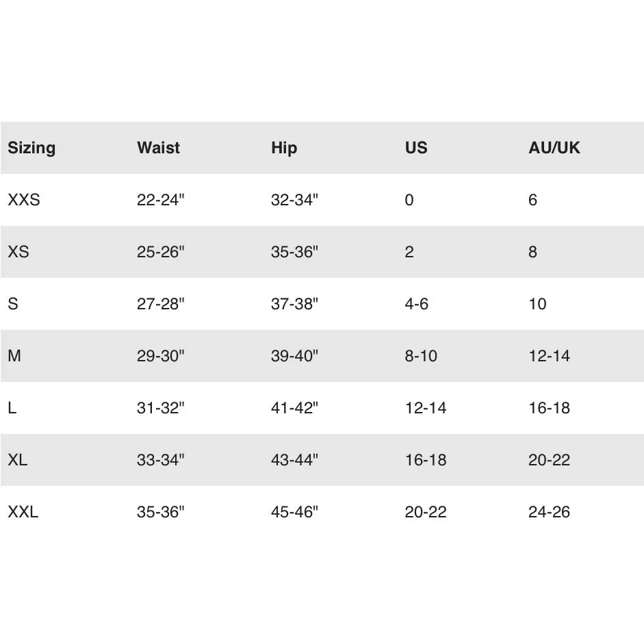Select the S size row label
The image size is (644, 644).
point(13,304)
